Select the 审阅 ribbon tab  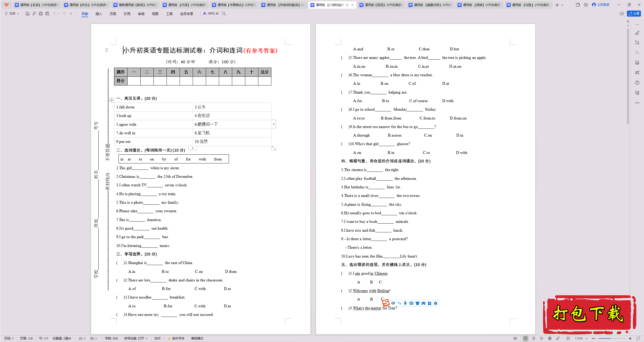click(x=141, y=14)
